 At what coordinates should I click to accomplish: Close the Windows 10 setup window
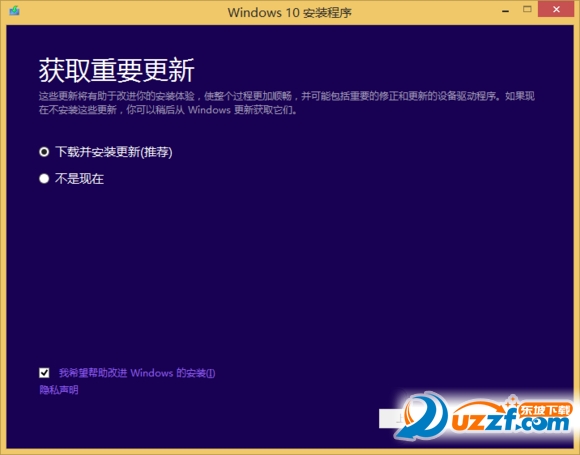pyautogui.click(x=556, y=9)
